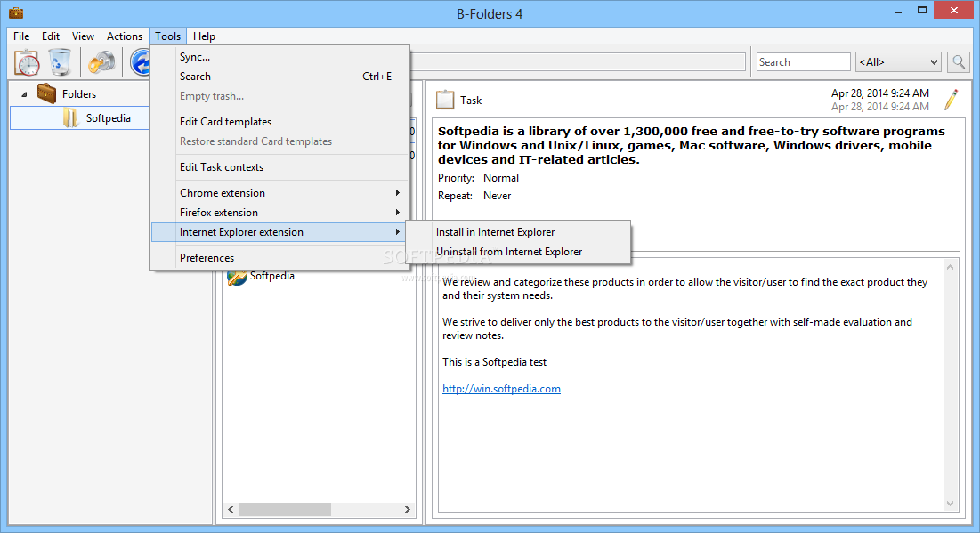The height and width of the screenshot is (533, 980).
Task: Click the key and lock toolbar icon
Action: tap(101, 62)
